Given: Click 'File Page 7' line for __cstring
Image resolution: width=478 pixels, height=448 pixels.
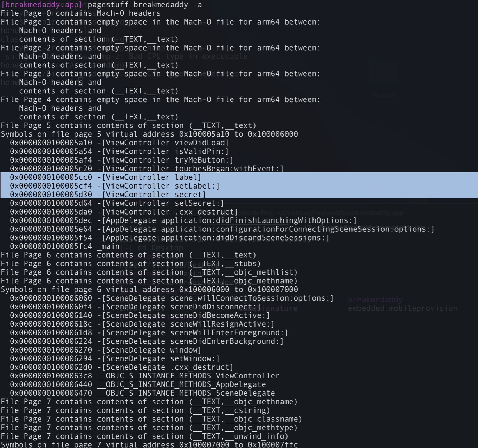Looking at the screenshot, I should pos(135,410).
